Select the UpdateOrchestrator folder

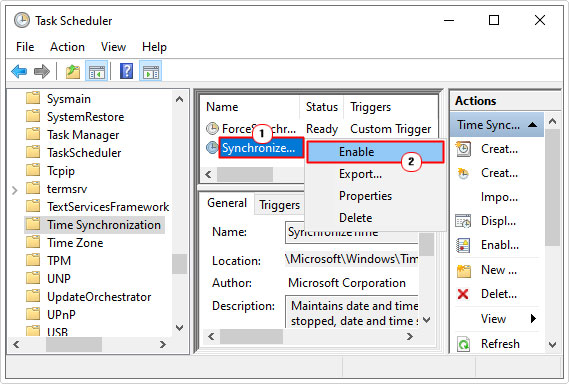click(99, 297)
